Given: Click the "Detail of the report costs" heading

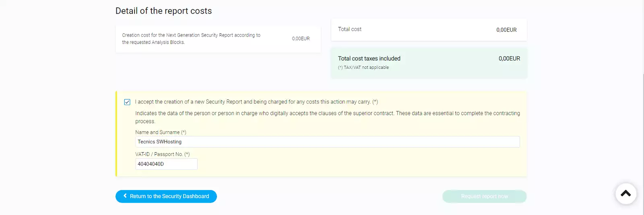Looking at the screenshot, I should (163, 11).
